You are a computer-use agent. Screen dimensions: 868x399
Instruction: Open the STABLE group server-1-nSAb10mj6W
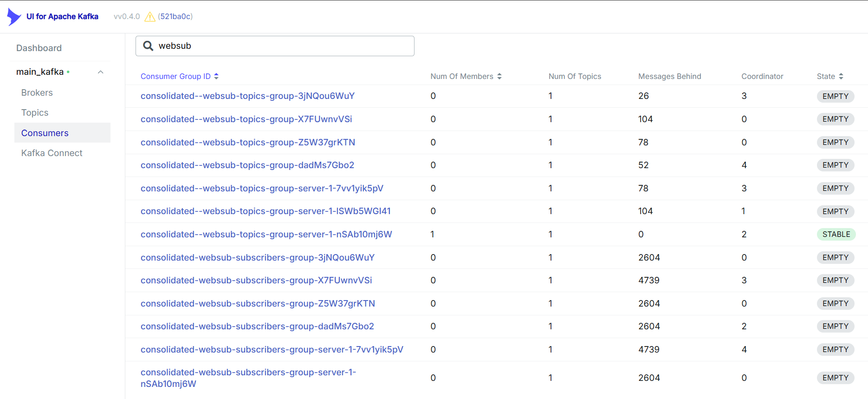[266, 234]
